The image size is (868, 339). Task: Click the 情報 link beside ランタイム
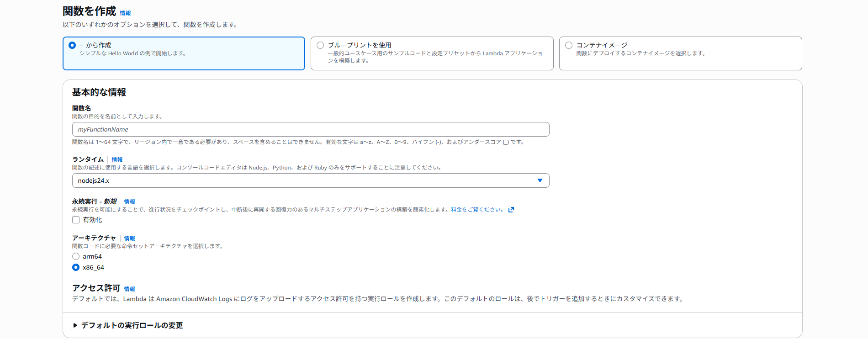pos(117,160)
